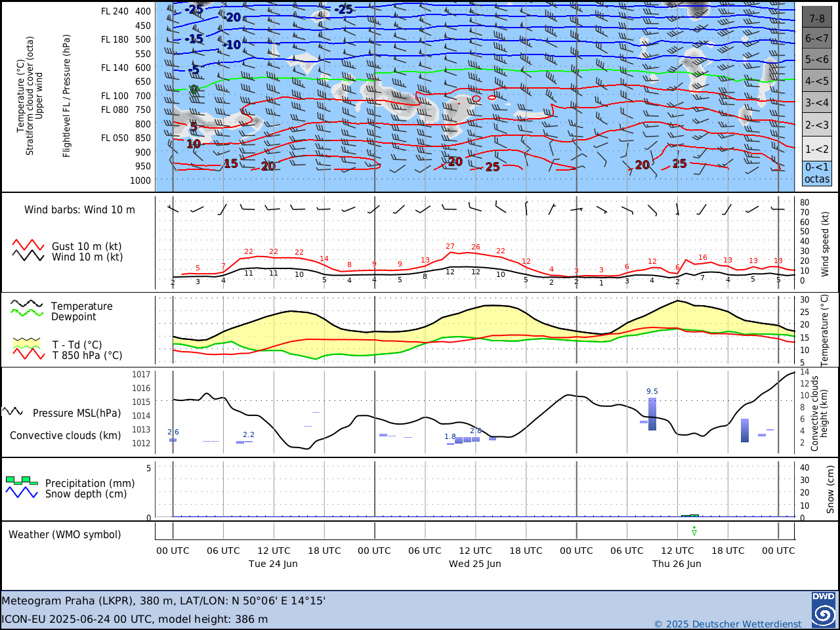Click the "FL 100" flight level label
The width and height of the screenshot is (840, 630).
pyautogui.click(x=115, y=96)
